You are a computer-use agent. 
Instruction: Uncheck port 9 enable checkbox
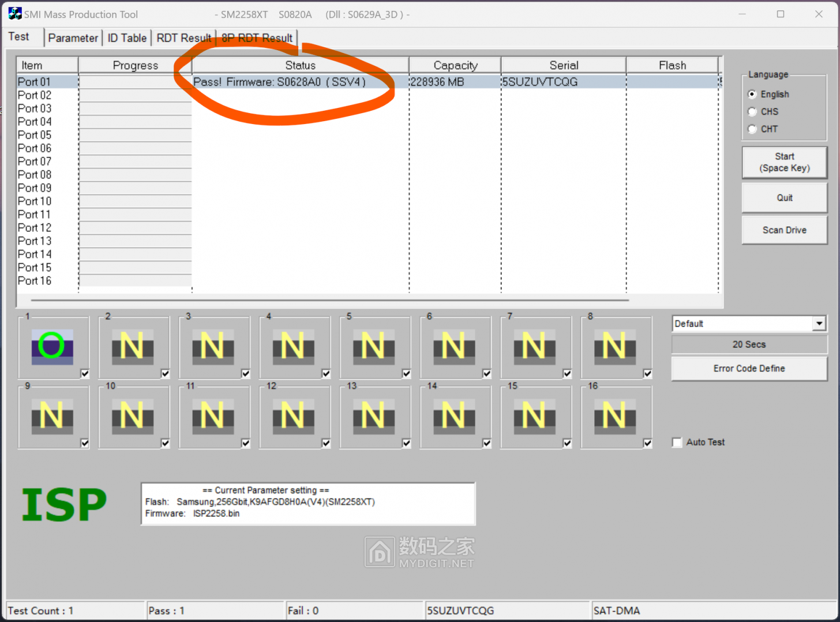click(x=85, y=443)
